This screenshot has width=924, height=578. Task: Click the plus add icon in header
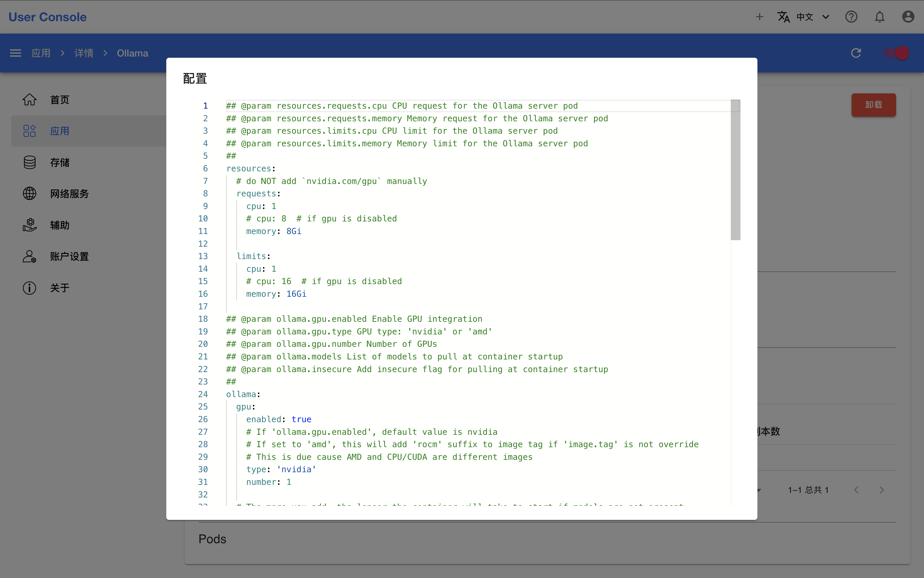pos(760,17)
